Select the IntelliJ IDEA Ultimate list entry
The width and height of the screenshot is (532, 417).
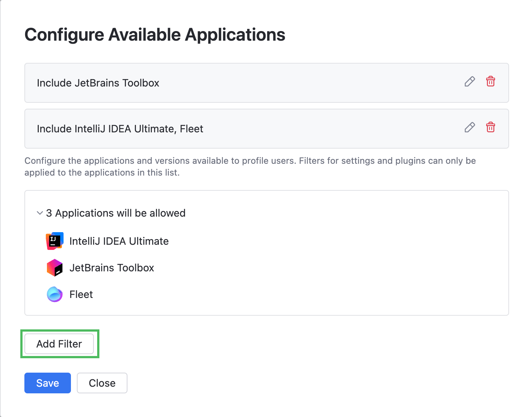pyautogui.click(x=119, y=241)
